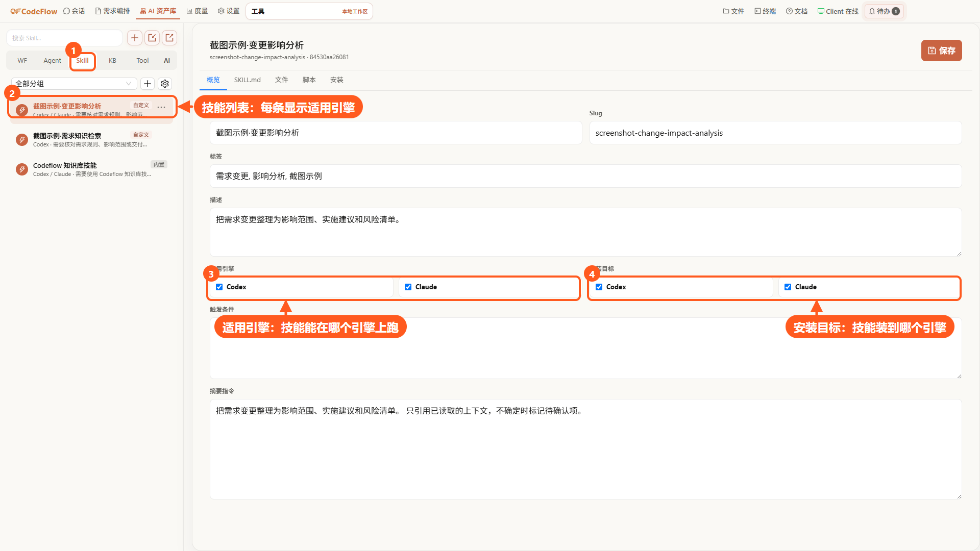
Task: Click the skill name field 截图示例·变更影响分析
Action: [396, 133]
